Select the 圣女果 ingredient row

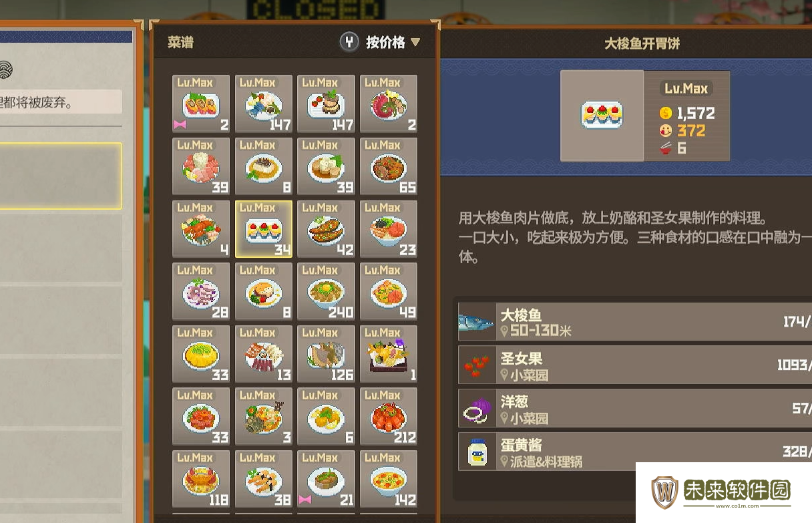point(635,365)
